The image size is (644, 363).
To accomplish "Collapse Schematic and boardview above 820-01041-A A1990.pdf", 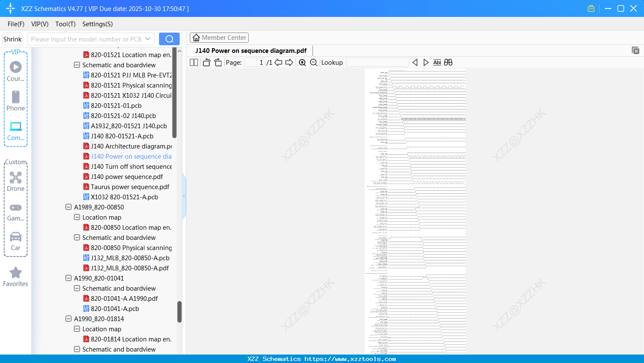I will (77, 288).
